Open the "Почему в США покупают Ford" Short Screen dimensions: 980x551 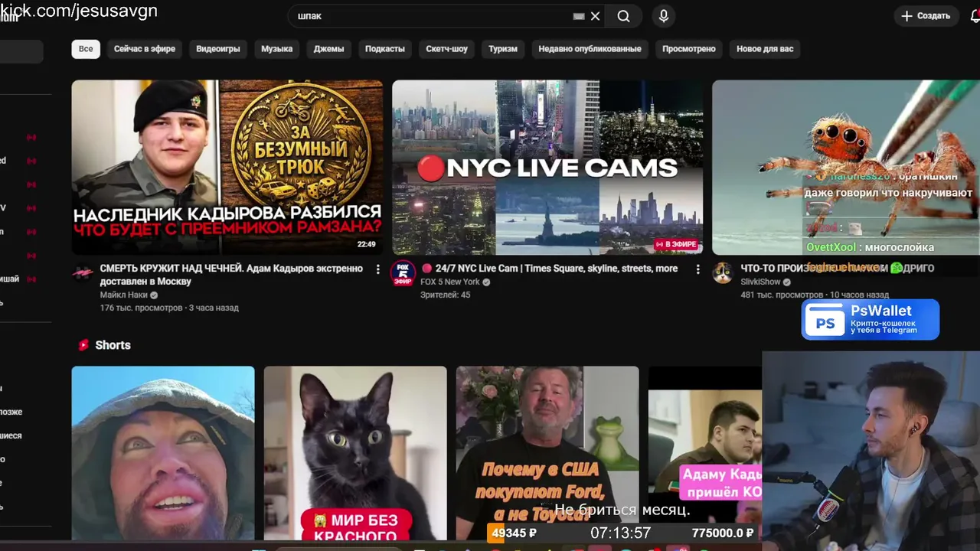[547, 453]
